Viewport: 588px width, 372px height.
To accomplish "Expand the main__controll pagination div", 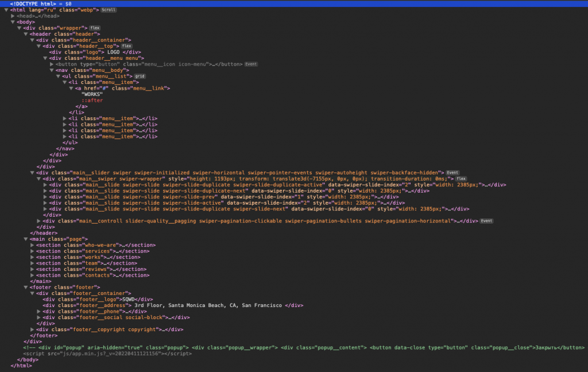I will click(x=38, y=221).
